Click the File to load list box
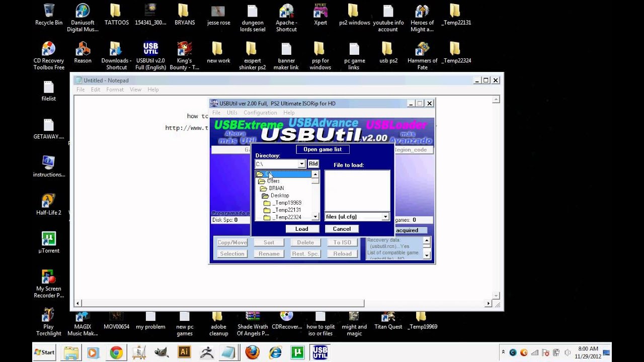 pos(357,190)
